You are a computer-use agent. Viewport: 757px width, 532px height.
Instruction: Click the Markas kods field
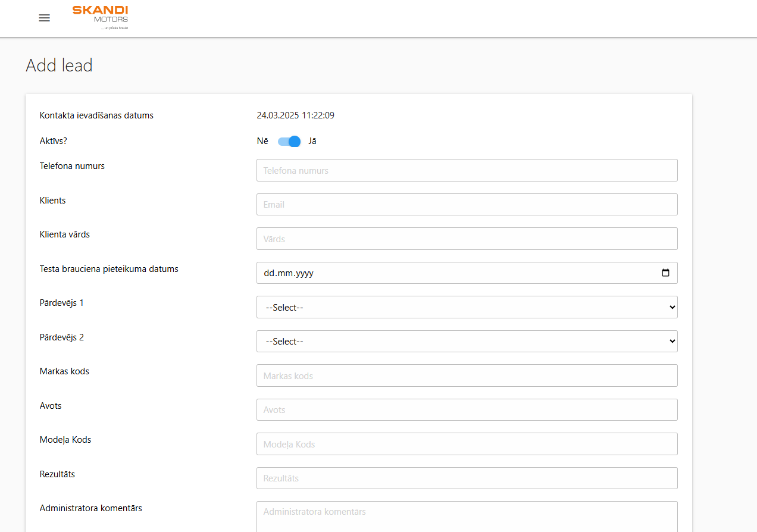(467, 375)
